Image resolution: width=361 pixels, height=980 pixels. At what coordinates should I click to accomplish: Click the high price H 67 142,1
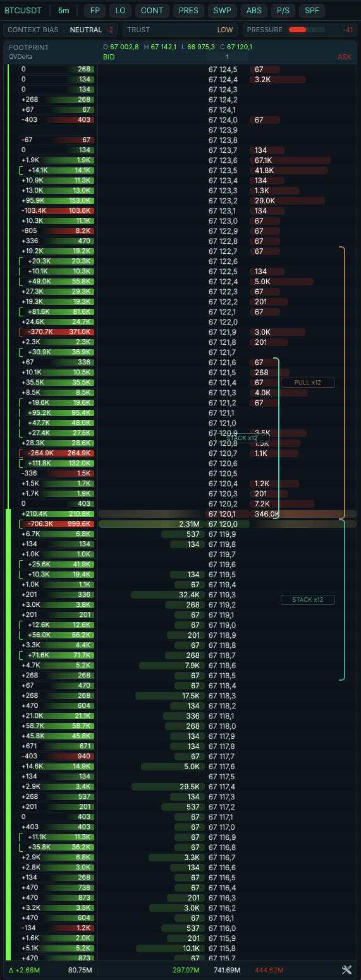(161, 47)
